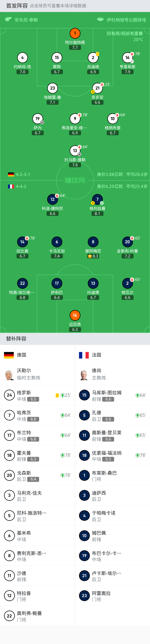This screenshot has height=644, width=150.
Task: Select bench player 基米希
Action: click(37, 536)
